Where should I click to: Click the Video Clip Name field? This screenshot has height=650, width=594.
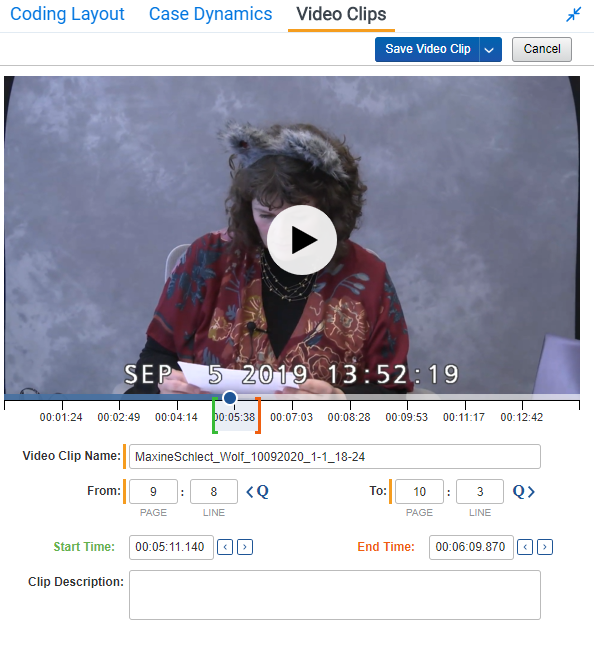click(x=335, y=457)
